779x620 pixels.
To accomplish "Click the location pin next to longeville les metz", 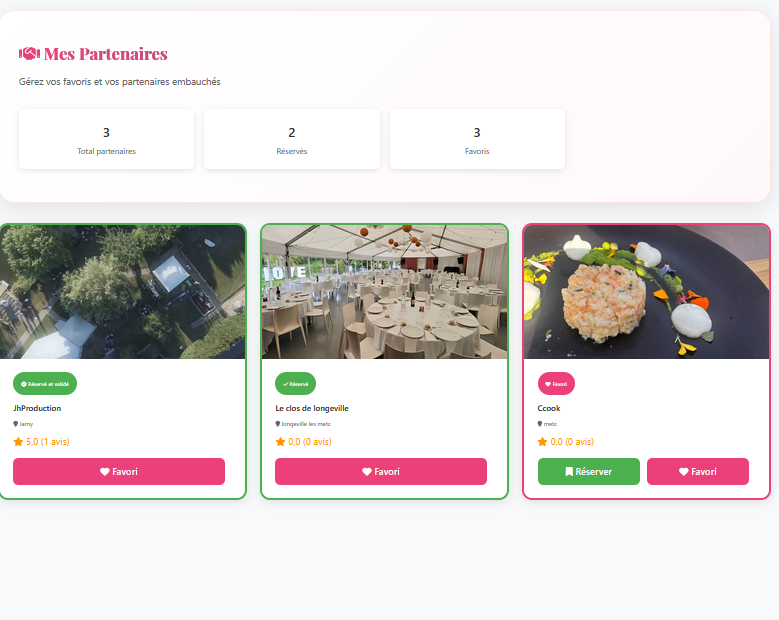I will pos(278,424).
